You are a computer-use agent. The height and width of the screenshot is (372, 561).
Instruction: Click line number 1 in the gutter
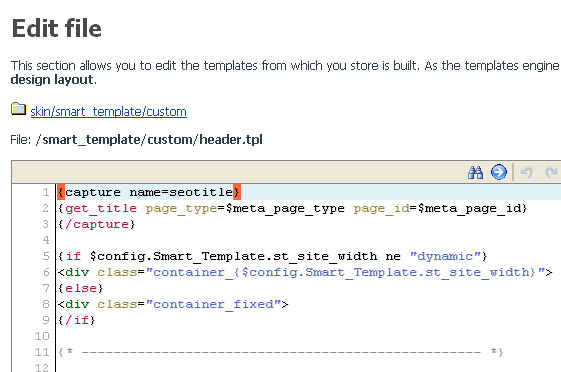(46, 192)
